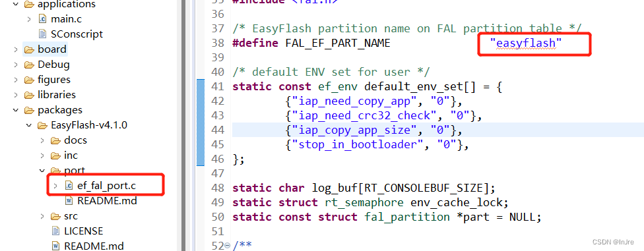
Task: Expand the docs folder
Action: coord(42,140)
